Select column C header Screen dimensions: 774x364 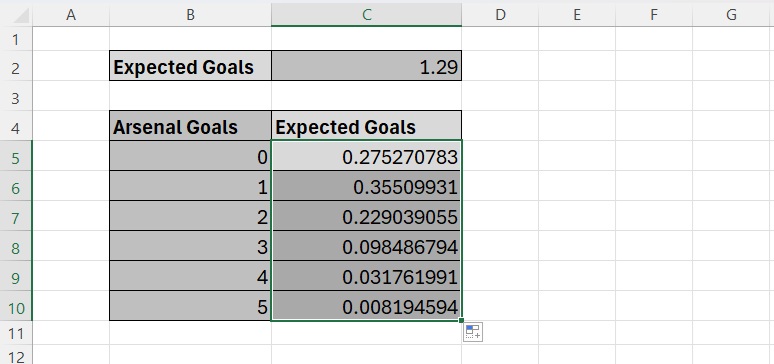tap(366, 15)
